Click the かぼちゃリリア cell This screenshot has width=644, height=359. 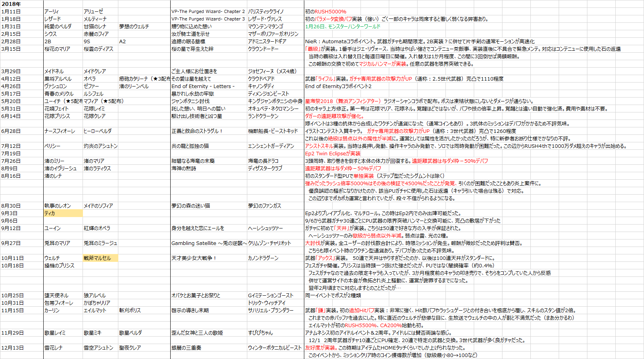(100, 303)
